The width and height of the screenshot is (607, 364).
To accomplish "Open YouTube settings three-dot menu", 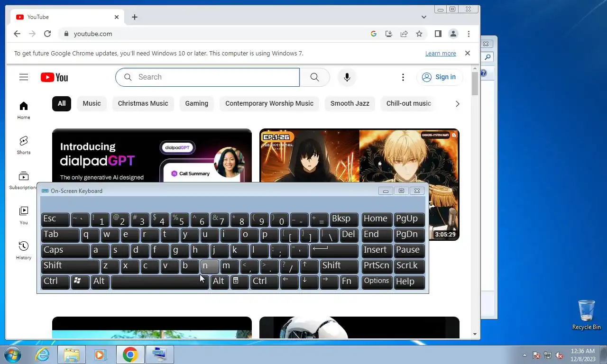I will click(x=403, y=77).
